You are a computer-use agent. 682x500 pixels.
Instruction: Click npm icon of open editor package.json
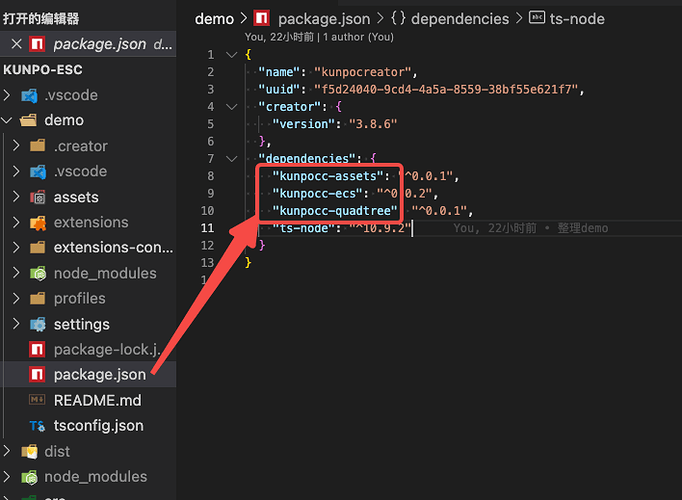[37, 44]
